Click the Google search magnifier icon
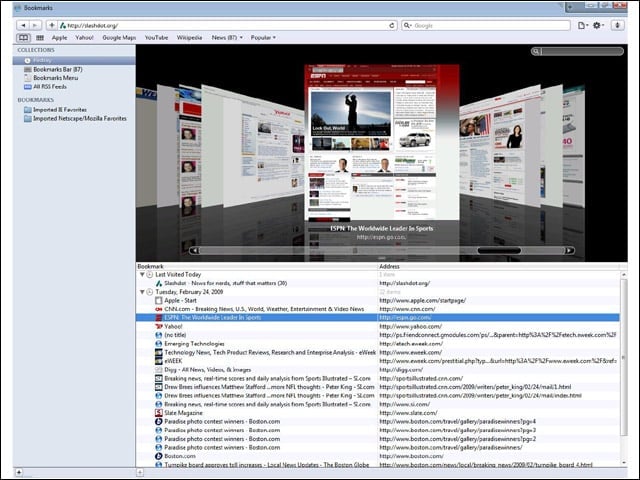640x480 pixels. 407,25
